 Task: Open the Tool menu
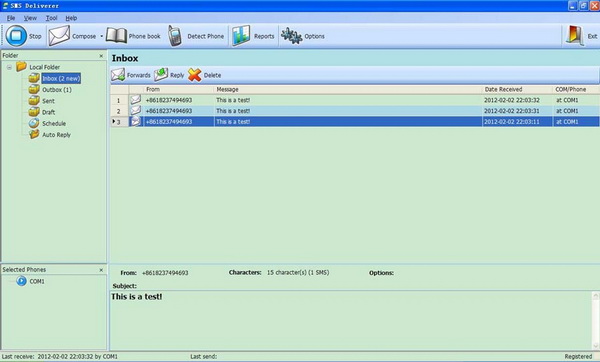[51, 18]
